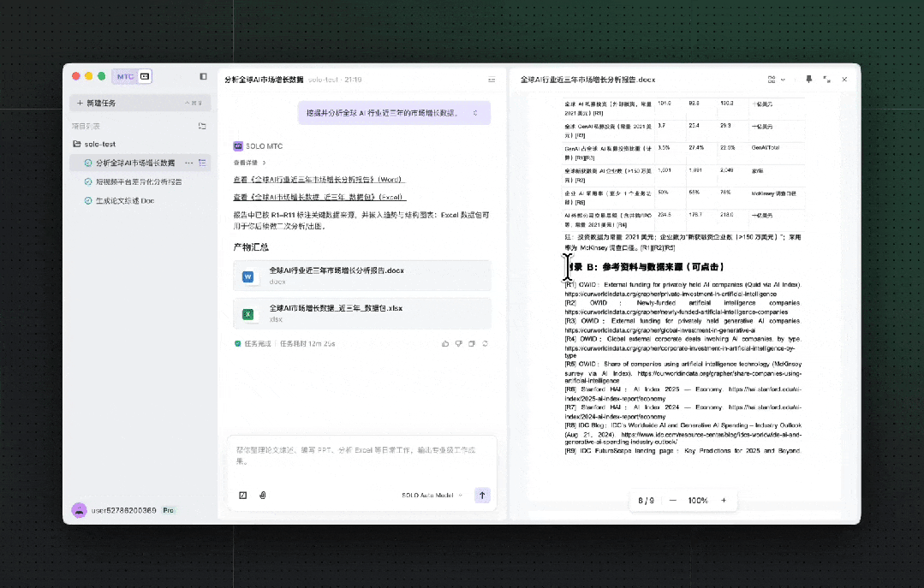The image size is (924, 588).
Task: Open the Excel data pack link
Action: point(319,198)
